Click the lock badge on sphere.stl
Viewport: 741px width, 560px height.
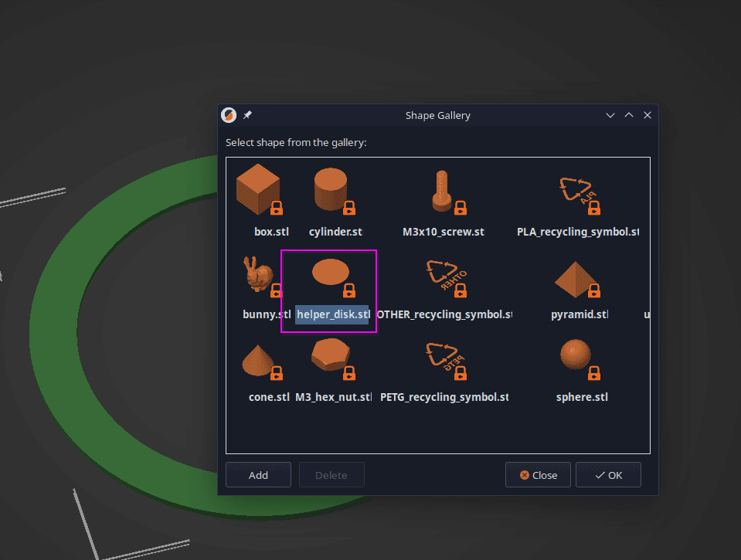point(594,373)
